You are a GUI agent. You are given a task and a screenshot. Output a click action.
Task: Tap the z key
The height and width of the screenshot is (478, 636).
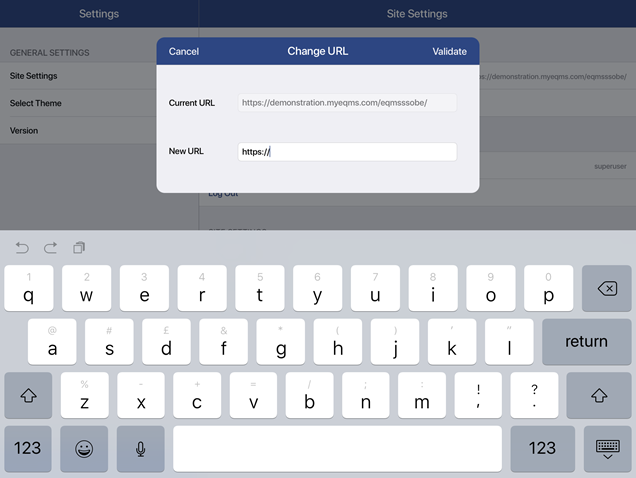85,395
